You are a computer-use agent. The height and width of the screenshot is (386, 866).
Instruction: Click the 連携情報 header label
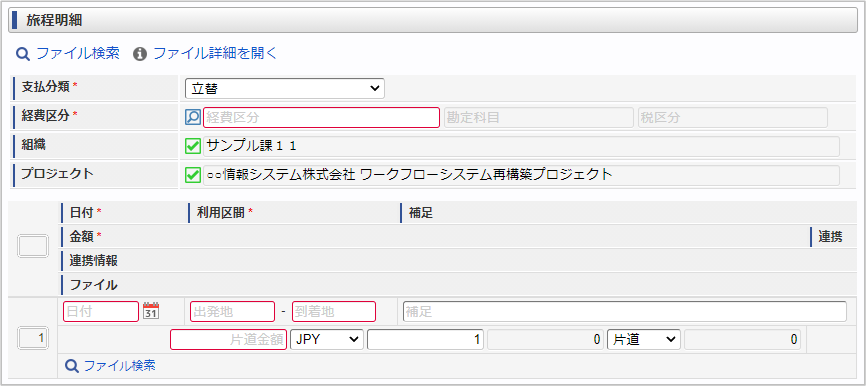coord(93,261)
